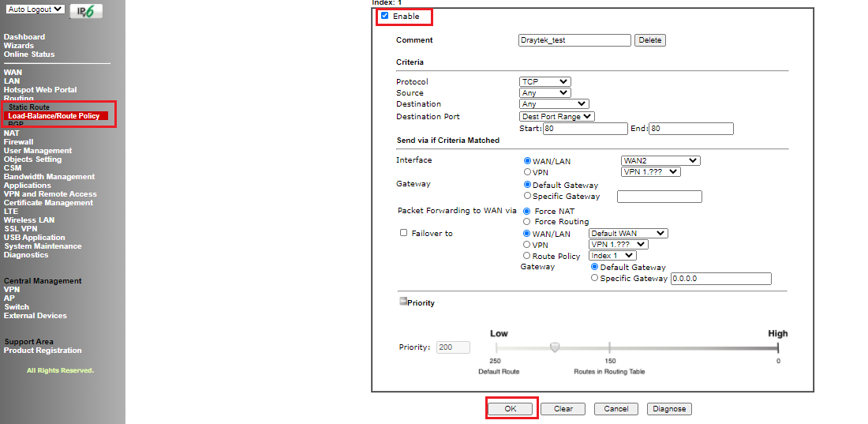Open the Protocol TCP dropdown

pos(544,81)
